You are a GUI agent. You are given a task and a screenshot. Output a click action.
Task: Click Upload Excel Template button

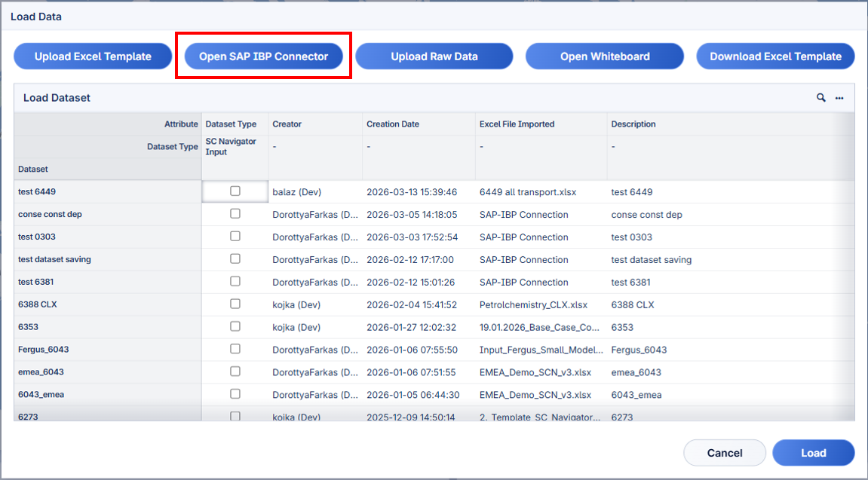(93, 57)
